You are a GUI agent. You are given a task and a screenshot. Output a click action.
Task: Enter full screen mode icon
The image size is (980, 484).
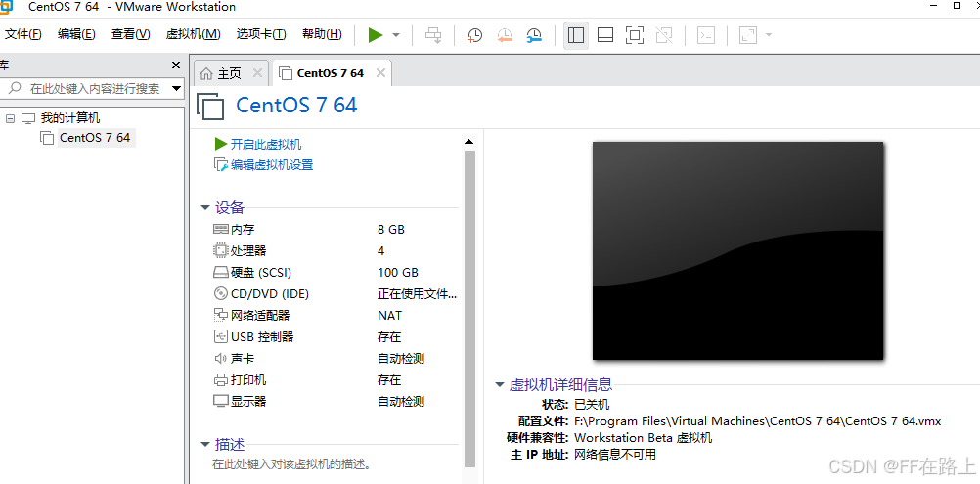[635, 35]
